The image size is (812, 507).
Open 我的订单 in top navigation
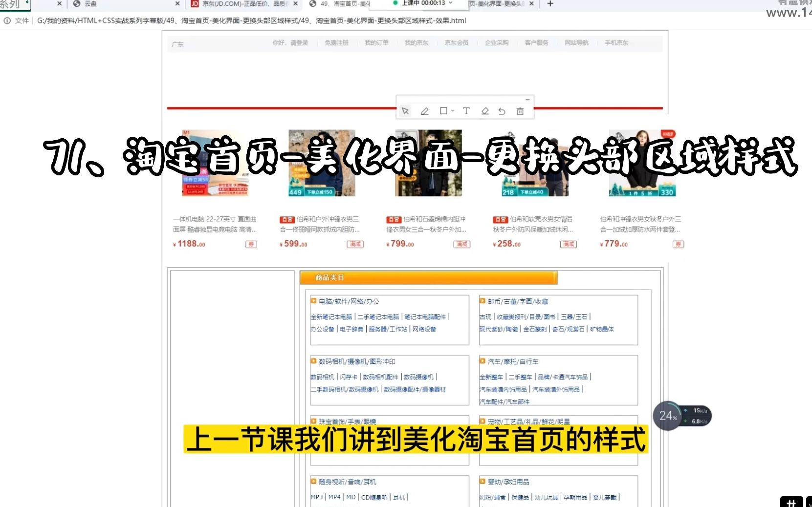point(376,43)
